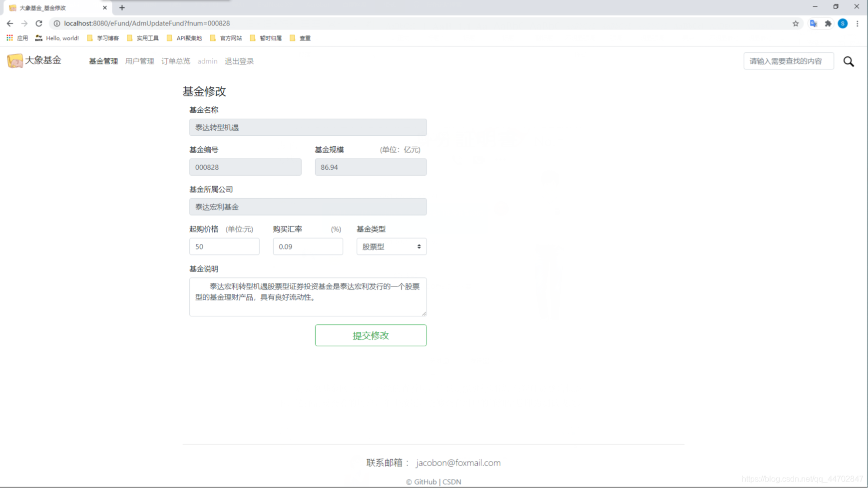Open the extensions puzzle icon
868x488 pixels.
coord(828,23)
